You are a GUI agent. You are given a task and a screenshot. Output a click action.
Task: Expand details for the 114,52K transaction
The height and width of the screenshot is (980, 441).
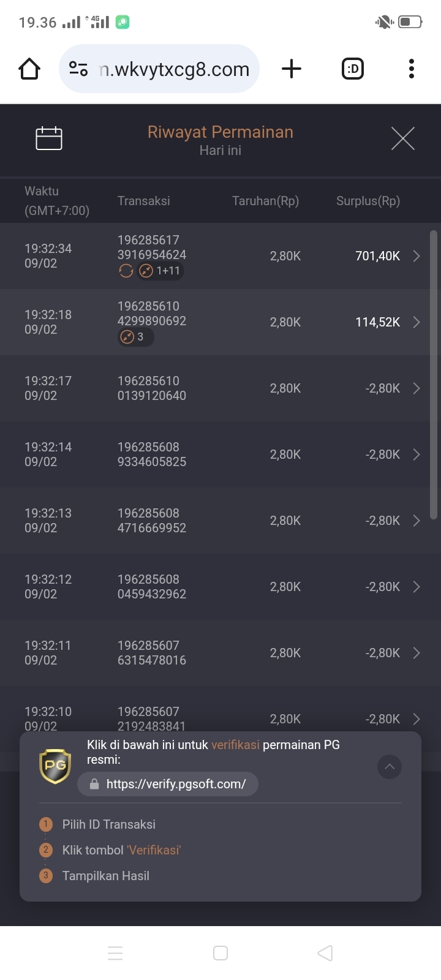pyautogui.click(x=417, y=322)
